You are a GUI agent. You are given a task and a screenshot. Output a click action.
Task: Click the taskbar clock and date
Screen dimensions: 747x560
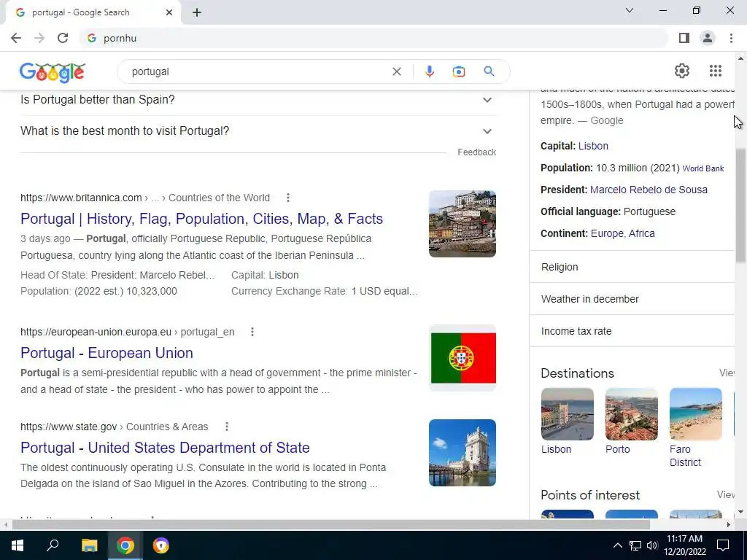[685, 545]
